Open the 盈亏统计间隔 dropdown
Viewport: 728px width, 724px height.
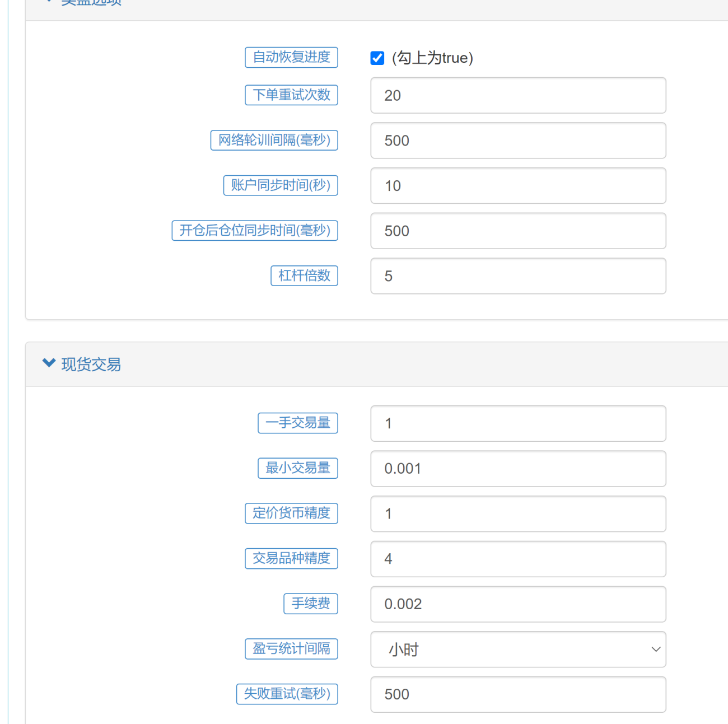tap(518, 650)
